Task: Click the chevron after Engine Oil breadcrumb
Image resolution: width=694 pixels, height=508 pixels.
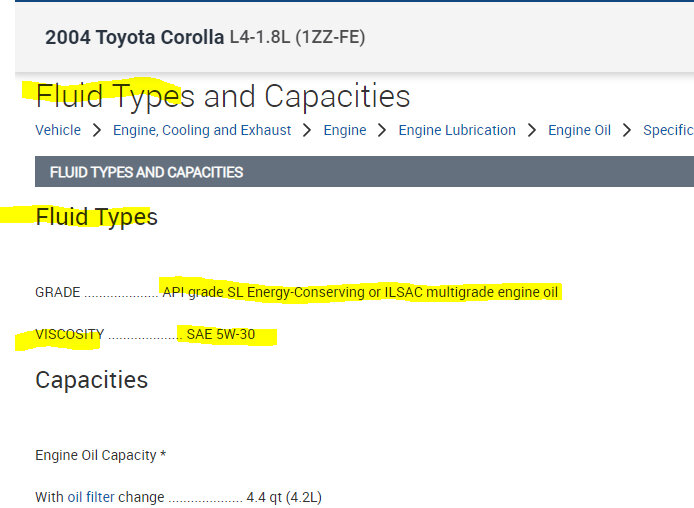Action: (627, 130)
